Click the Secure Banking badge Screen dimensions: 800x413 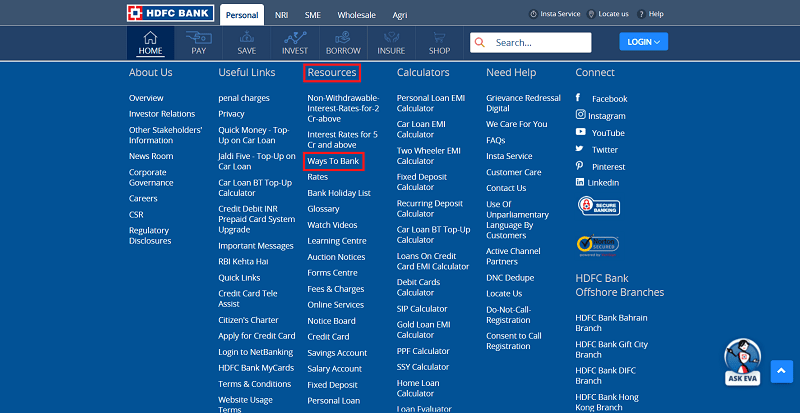coord(598,206)
